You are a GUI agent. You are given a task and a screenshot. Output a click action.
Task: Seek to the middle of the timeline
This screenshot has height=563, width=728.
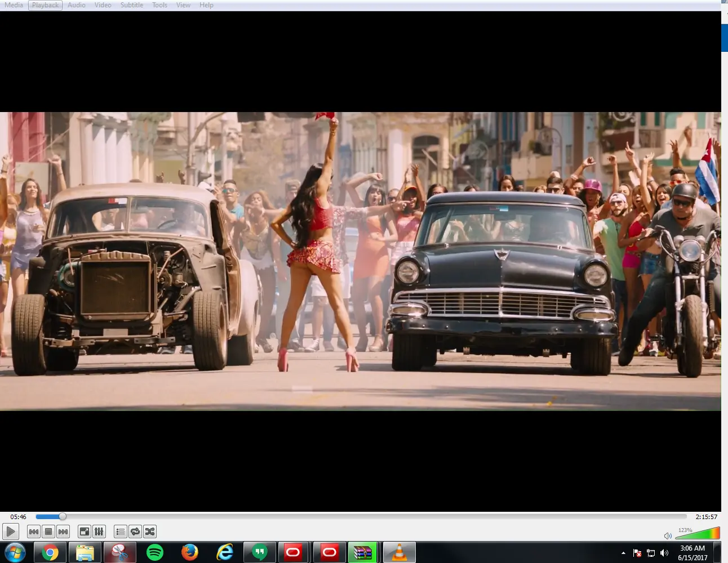[x=361, y=516]
